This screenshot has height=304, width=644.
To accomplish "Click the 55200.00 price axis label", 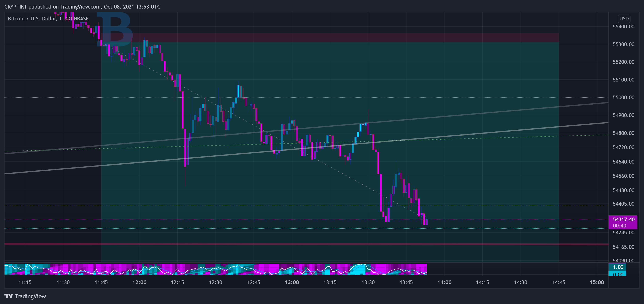I will point(624,62).
